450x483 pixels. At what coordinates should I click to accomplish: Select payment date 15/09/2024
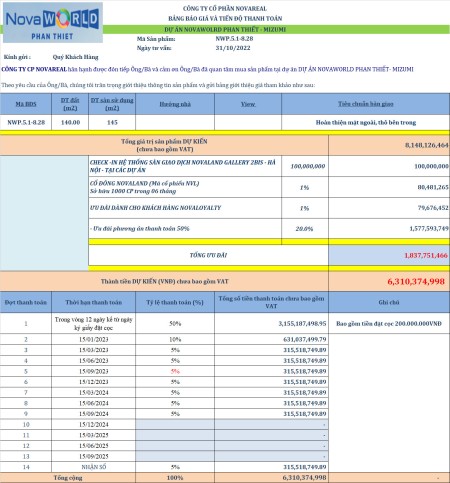93,414
